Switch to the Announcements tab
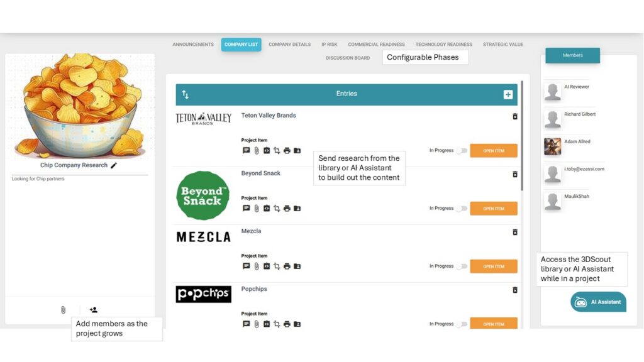The width and height of the screenshot is (644, 362). click(193, 45)
